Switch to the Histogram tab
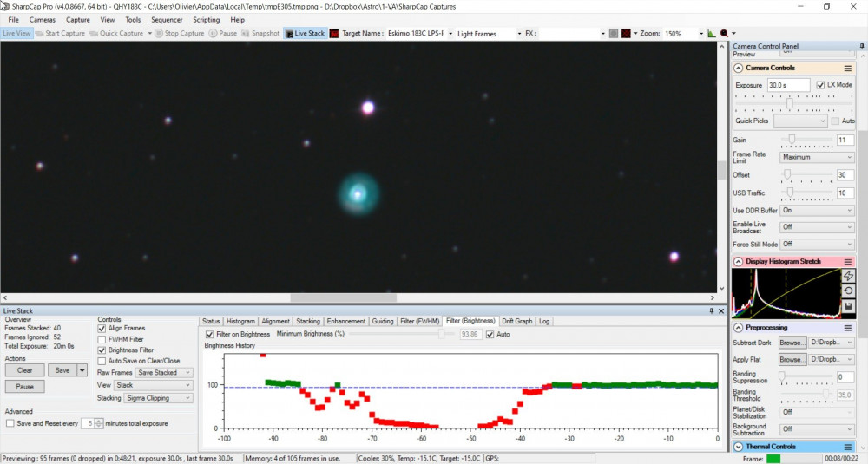The height and width of the screenshot is (464, 868). click(240, 321)
